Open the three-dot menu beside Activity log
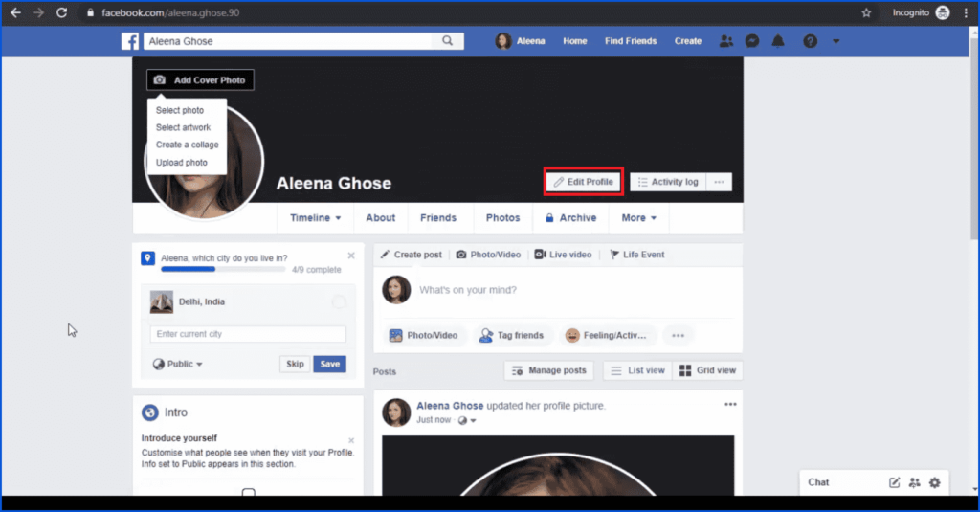Screen dimensions: 980x512 (x=719, y=182)
